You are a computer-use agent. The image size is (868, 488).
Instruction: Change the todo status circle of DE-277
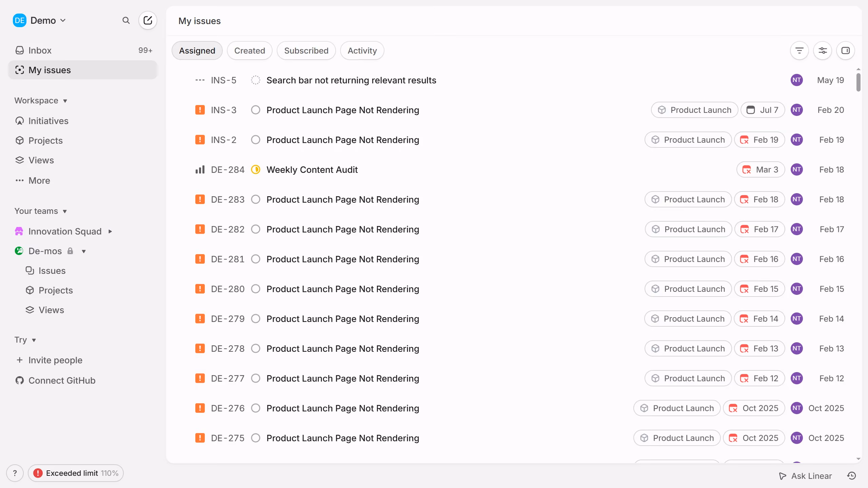[256, 378]
